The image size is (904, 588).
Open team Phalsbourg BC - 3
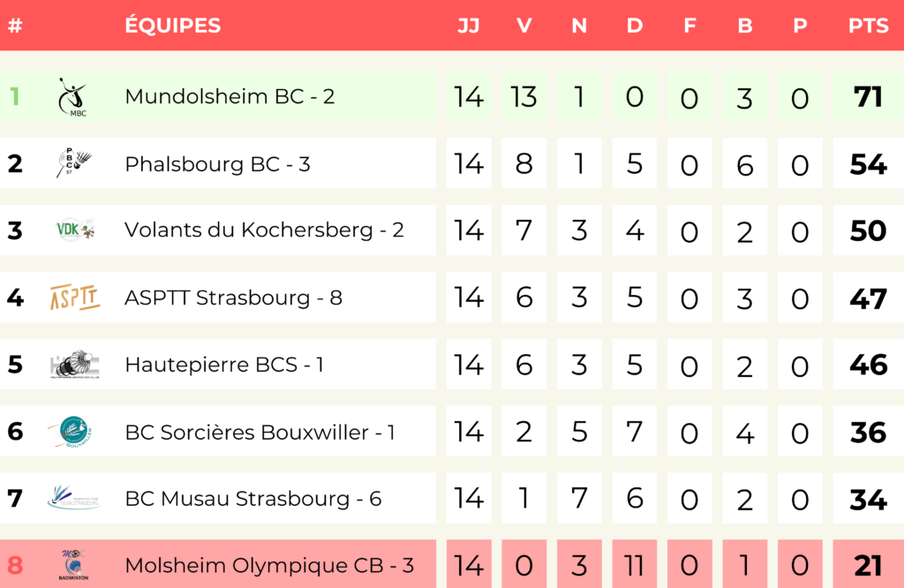pos(217,163)
